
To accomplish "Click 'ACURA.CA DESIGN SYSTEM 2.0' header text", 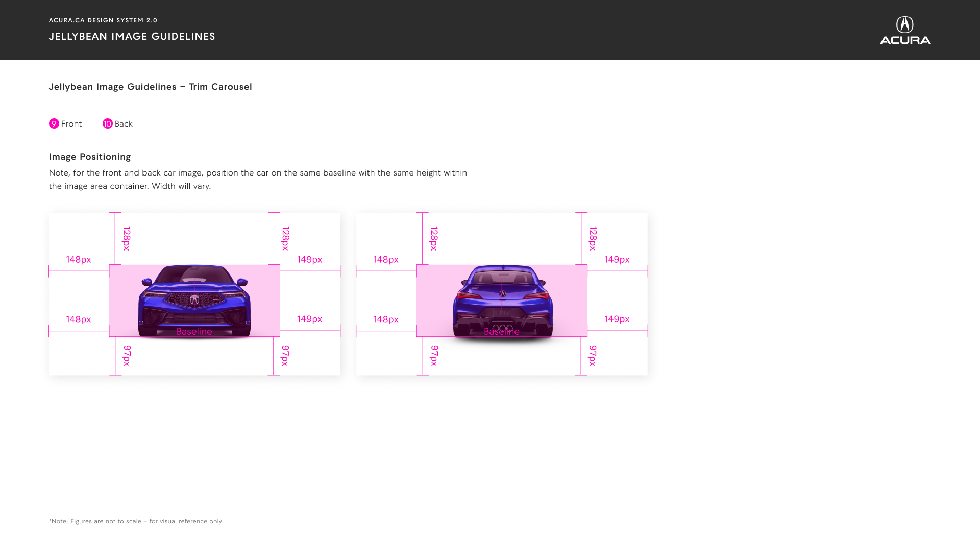I will 103,20.
